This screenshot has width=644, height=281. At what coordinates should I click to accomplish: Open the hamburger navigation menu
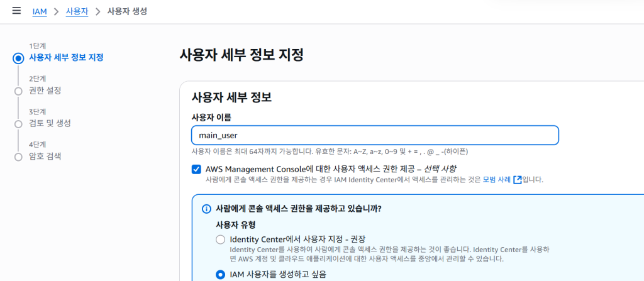point(16,11)
